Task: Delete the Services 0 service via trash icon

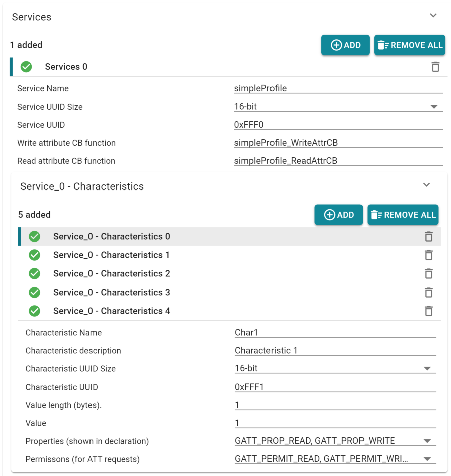Action: 435,66
